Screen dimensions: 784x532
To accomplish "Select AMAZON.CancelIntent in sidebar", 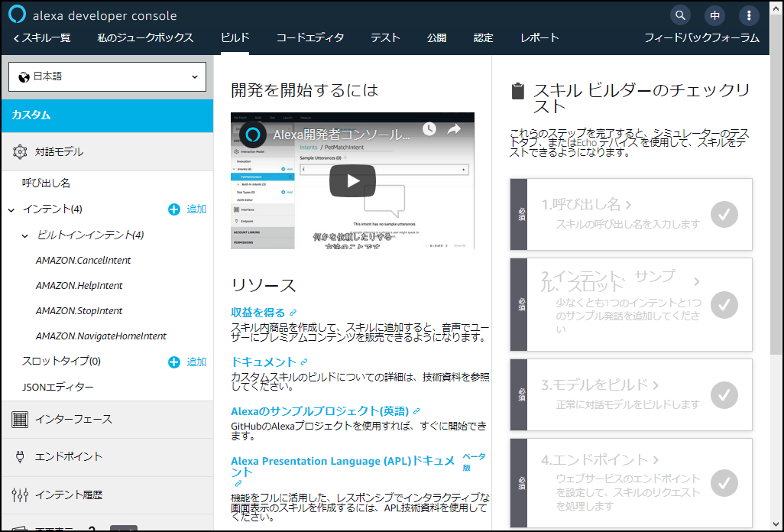I will [83, 261].
